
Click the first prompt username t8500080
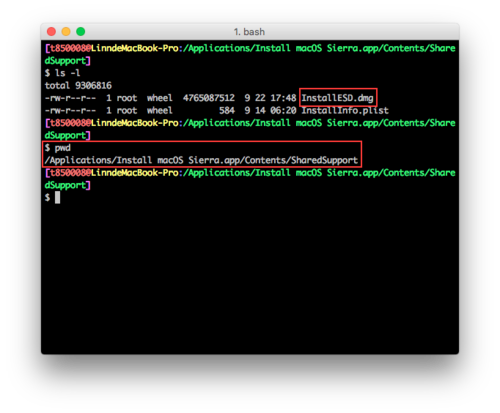[x=69, y=48]
